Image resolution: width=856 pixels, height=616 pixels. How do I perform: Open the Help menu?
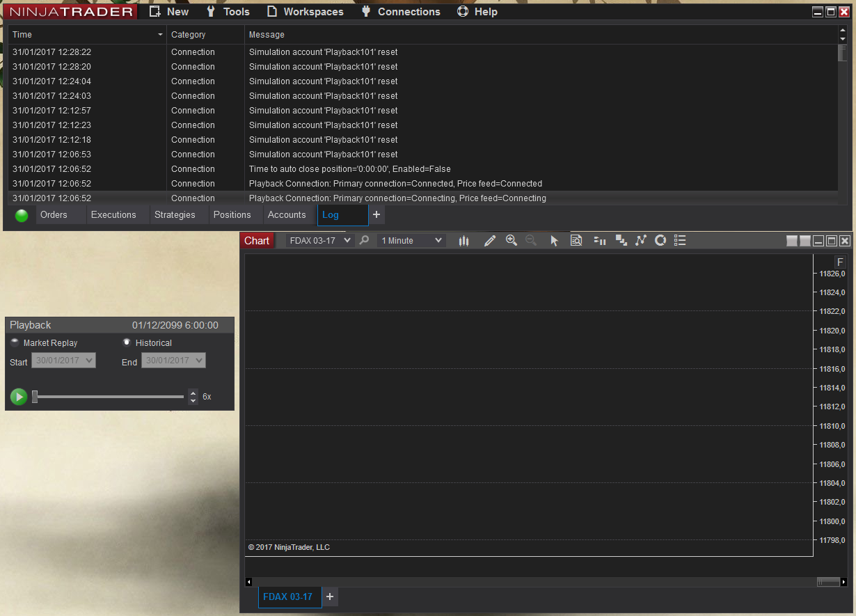pyautogui.click(x=477, y=12)
